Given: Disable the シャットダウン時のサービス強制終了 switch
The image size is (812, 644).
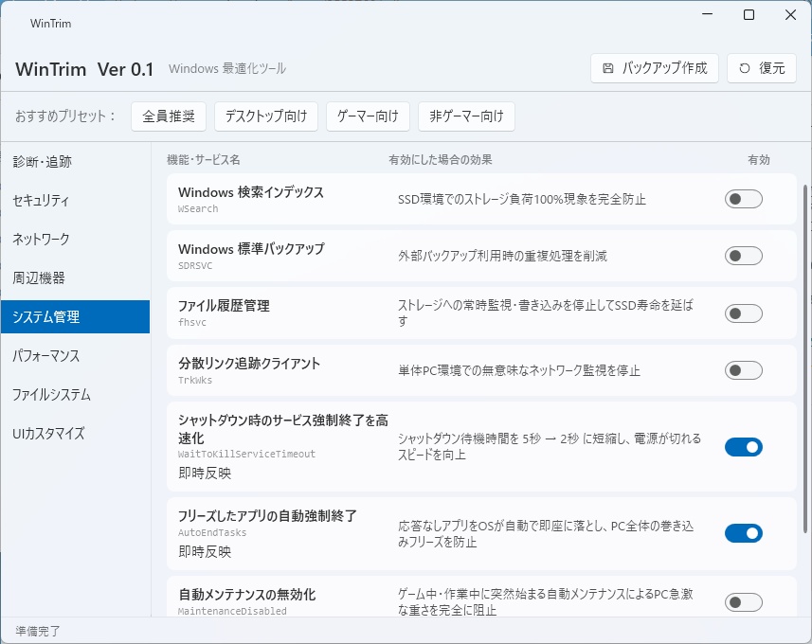Looking at the screenshot, I should click(743, 447).
